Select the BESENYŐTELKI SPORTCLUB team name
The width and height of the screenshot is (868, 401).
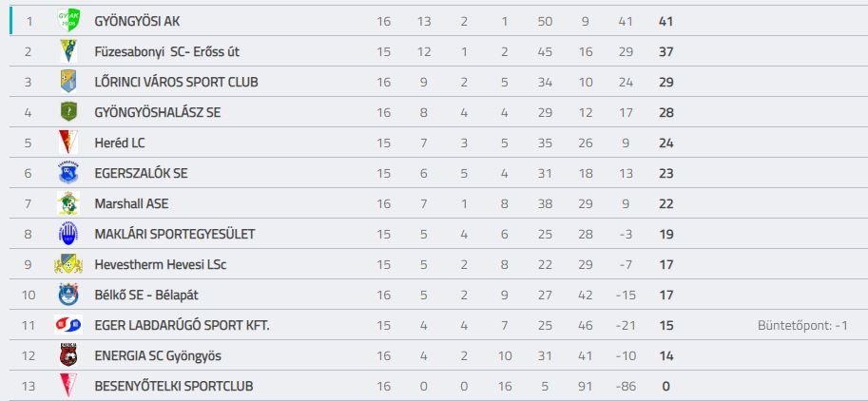pos(174,387)
